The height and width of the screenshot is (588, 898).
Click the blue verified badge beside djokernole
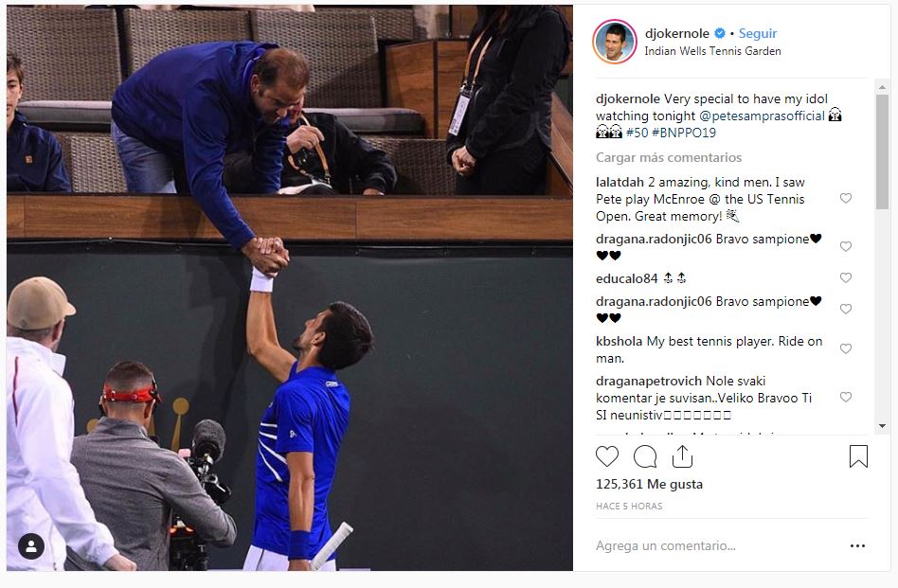click(720, 31)
